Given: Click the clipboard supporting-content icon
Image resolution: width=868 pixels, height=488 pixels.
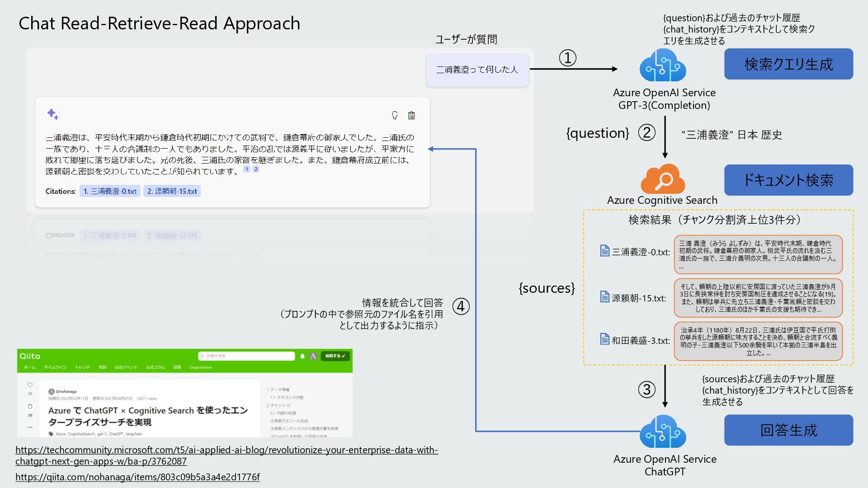Looking at the screenshot, I should pos(411,116).
